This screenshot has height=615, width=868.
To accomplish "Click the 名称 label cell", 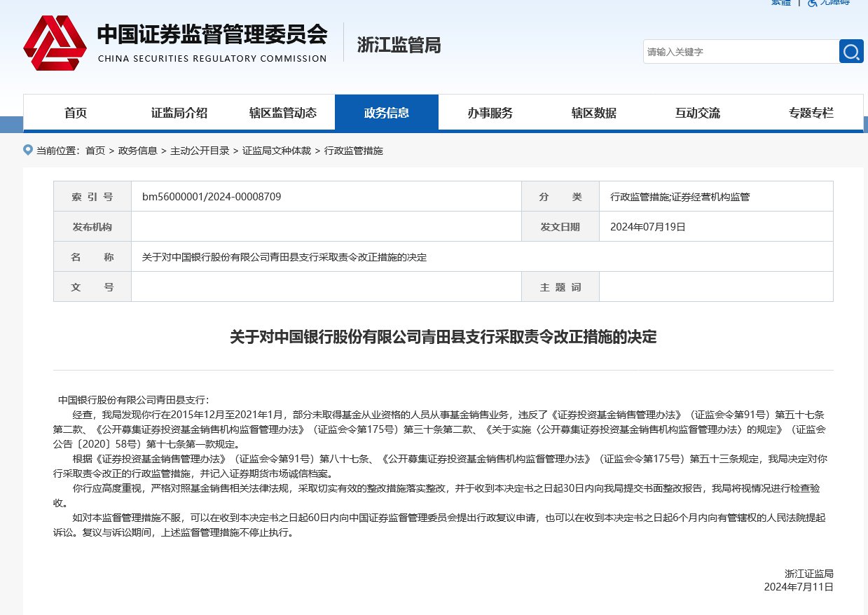I will click(x=92, y=257).
